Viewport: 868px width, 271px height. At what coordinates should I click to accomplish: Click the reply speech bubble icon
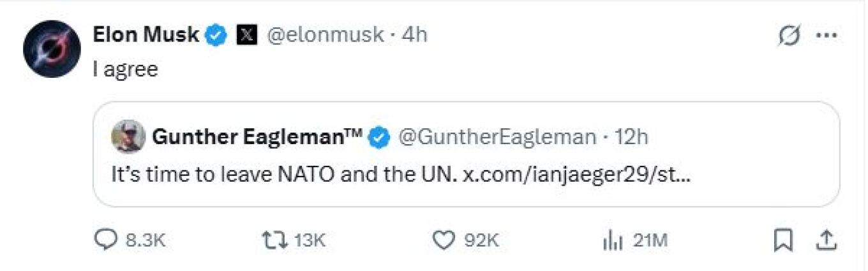pyautogui.click(x=104, y=240)
